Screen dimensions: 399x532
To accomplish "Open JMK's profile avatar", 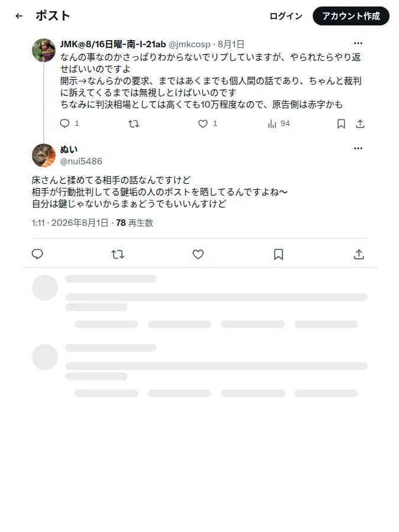I will coord(44,50).
